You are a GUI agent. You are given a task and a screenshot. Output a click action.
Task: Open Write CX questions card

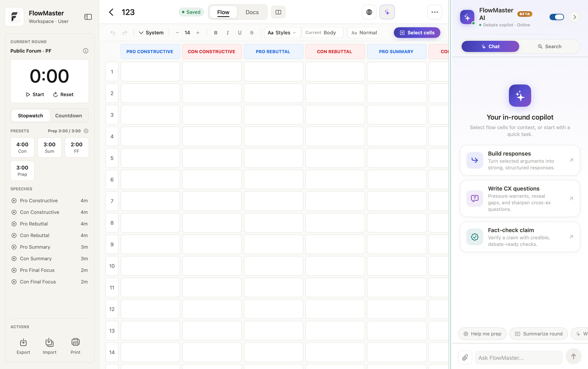[520, 199]
